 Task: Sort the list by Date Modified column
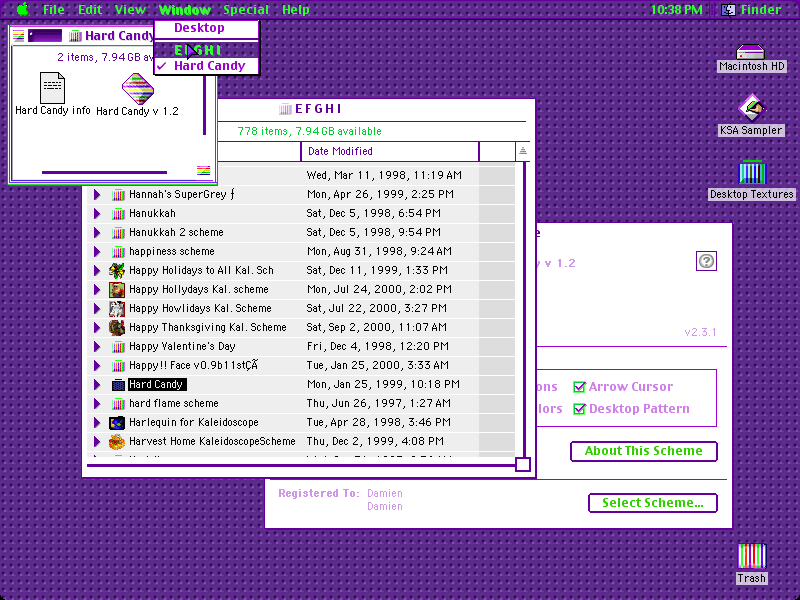tap(390, 152)
